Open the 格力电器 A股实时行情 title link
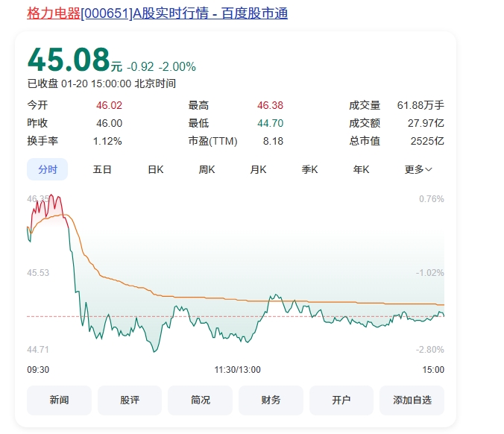This screenshot has height=434, width=504. 157,13
